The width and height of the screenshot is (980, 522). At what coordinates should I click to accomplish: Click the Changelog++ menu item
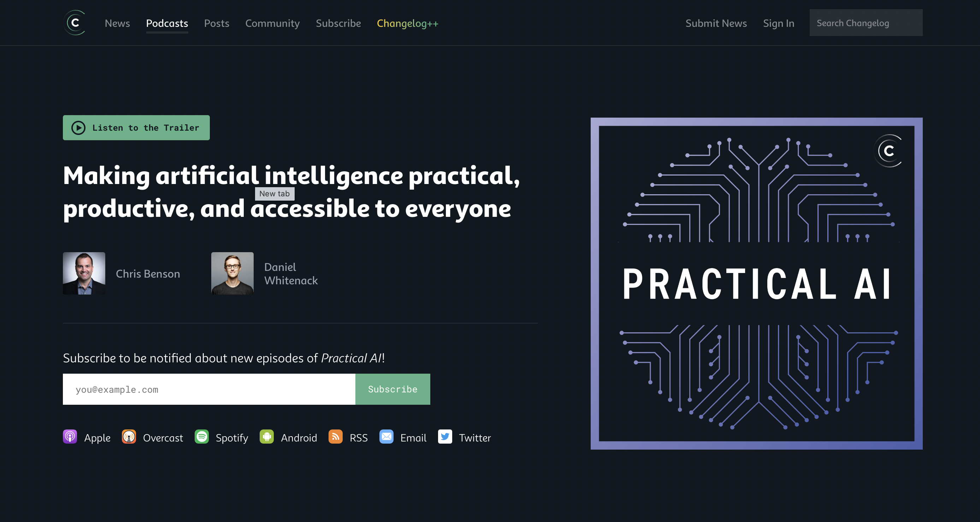408,23
